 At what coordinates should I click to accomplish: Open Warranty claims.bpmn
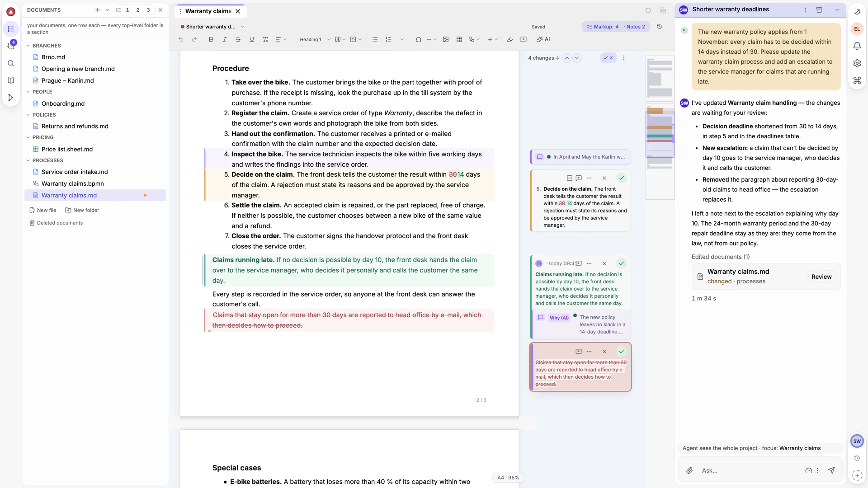[x=73, y=183]
